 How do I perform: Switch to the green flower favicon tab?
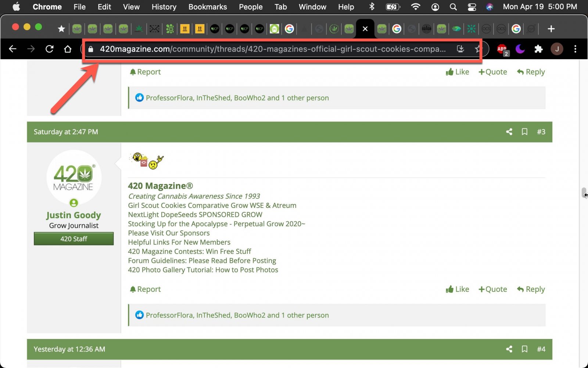pos(170,29)
